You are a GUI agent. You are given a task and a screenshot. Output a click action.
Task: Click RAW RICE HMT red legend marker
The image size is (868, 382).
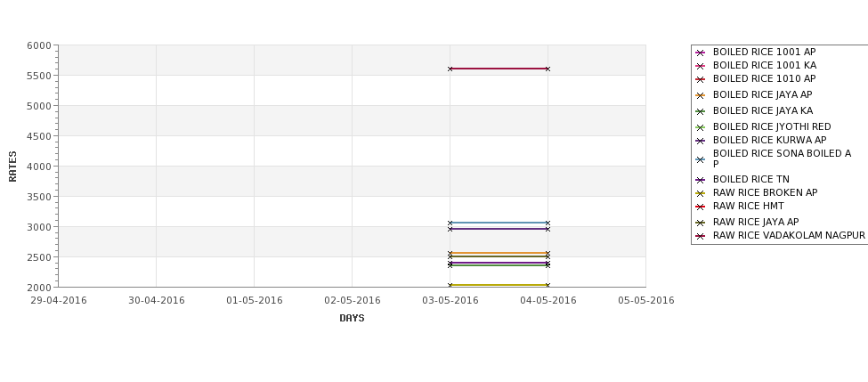click(701, 207)
